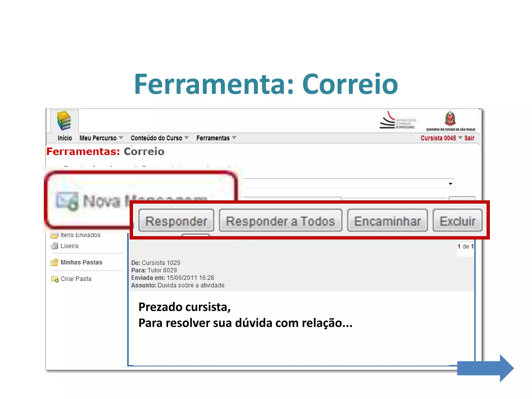This screenshot has height=399, width=532.
Task: Open the Itens Enviados folder
Action: click(81, 235)
